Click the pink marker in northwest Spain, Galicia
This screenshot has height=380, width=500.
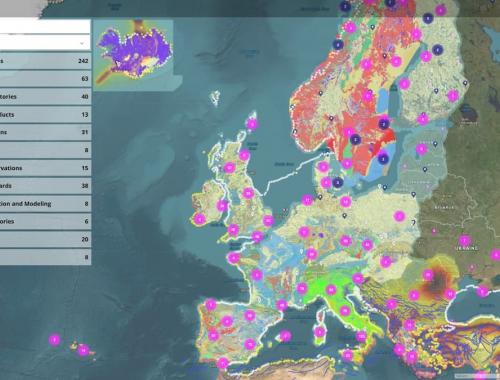(x=211, y=305)
